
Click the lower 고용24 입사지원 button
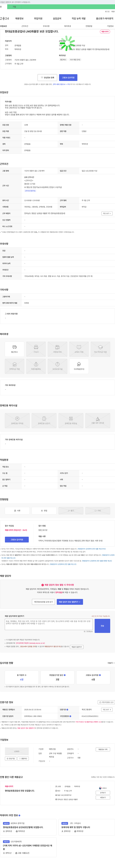(x=17, y=539)
